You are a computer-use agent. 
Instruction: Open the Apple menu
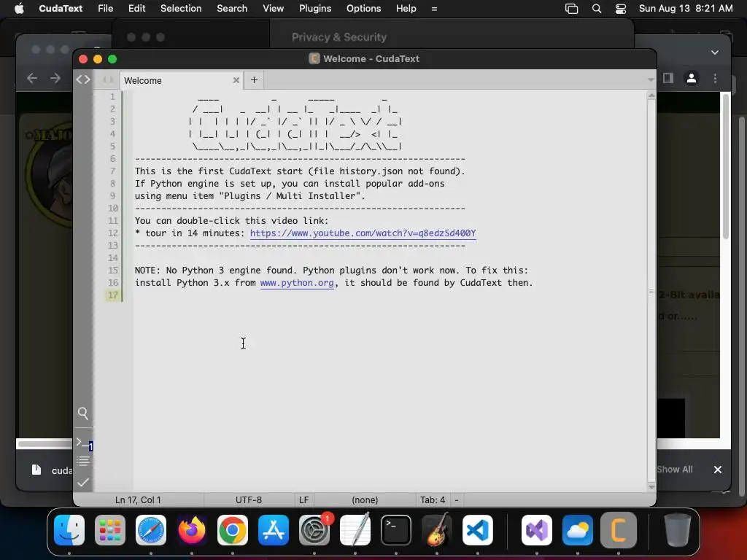19,9
